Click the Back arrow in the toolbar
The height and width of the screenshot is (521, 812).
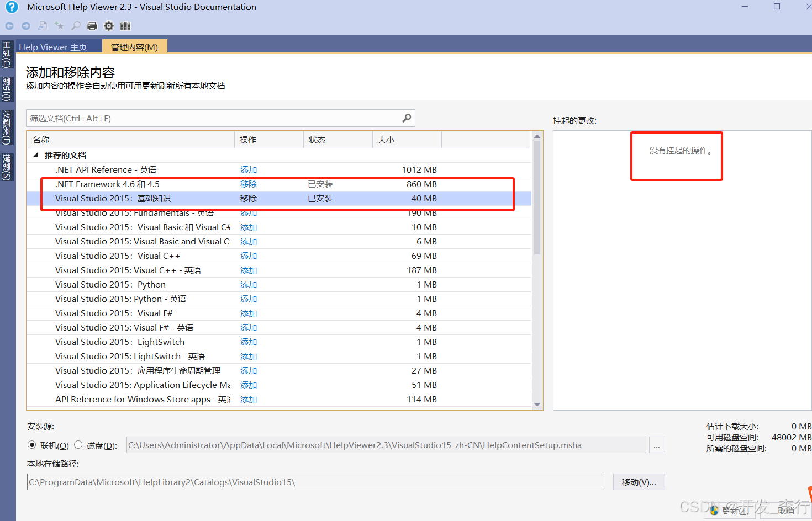click(x=9, y=26)
